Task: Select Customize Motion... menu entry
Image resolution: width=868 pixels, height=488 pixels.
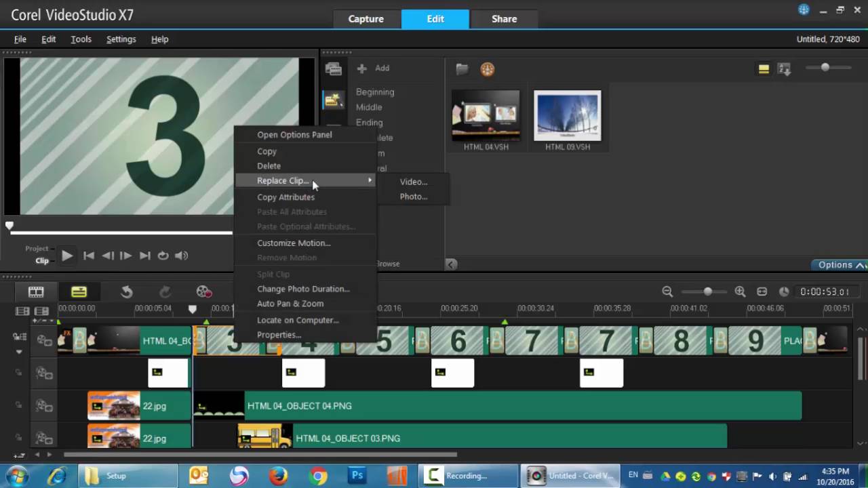Action: (294, 243)
